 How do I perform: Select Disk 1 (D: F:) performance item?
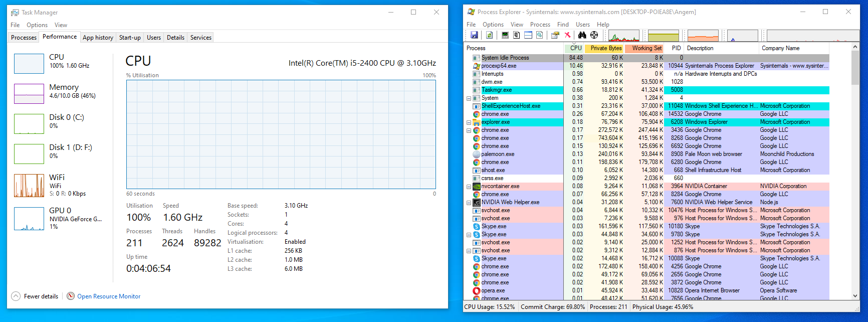60,153
